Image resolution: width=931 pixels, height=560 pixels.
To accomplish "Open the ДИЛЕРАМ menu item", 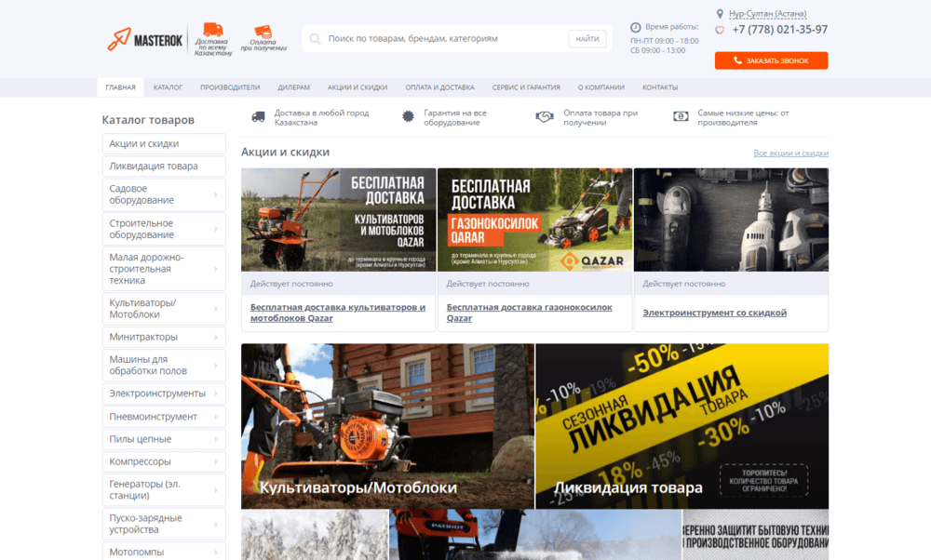I will point(294,87).
